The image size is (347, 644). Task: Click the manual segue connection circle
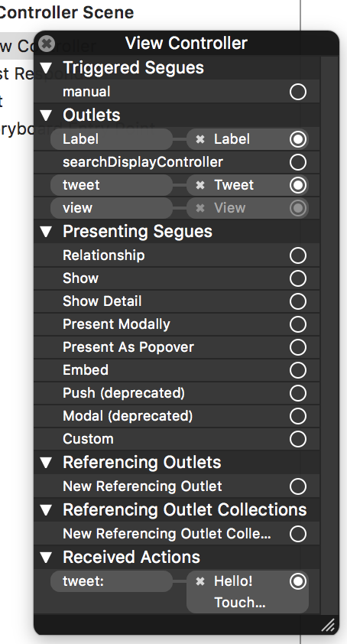click(x=298, y=92)
